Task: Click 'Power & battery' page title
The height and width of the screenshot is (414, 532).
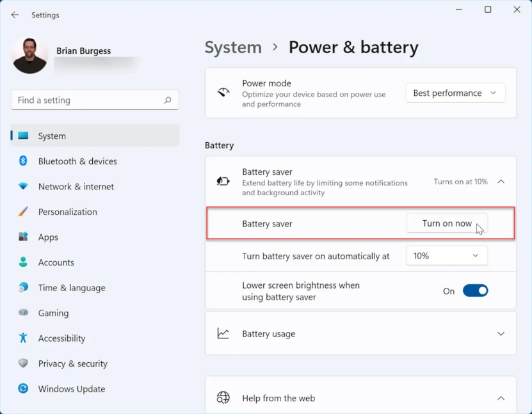Action: pos(353,47)
